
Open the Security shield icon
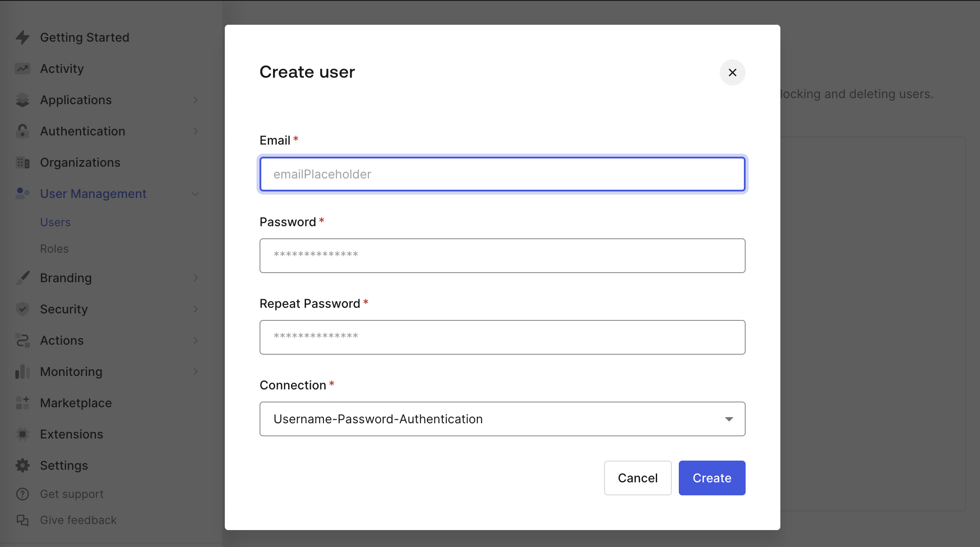pyautogui.click(x=22, y=309)
